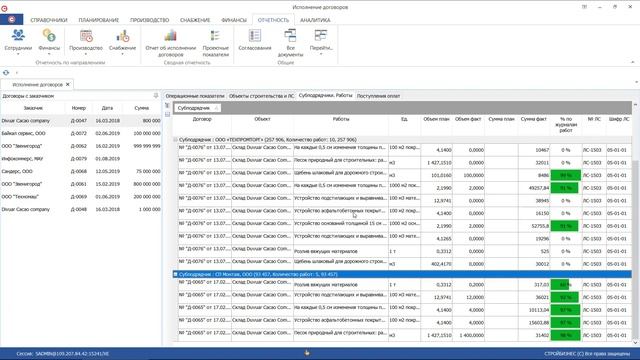Open Операционные показатели tab

click(x=195, y=96)
